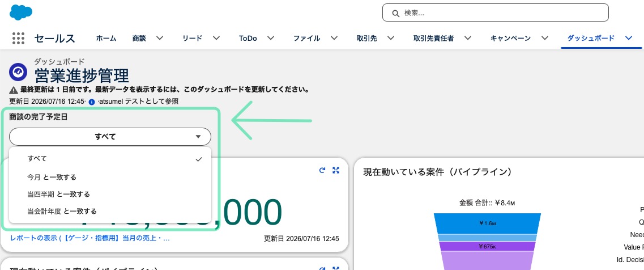This screenshot has height=270, width=644.
Task: Click the ¥1.6M funnel segment
Action: [487, 223]
